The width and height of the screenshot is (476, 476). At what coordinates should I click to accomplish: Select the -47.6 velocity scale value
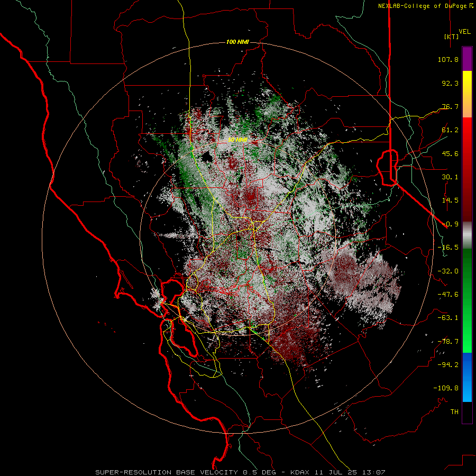click(x=448, y=295)
